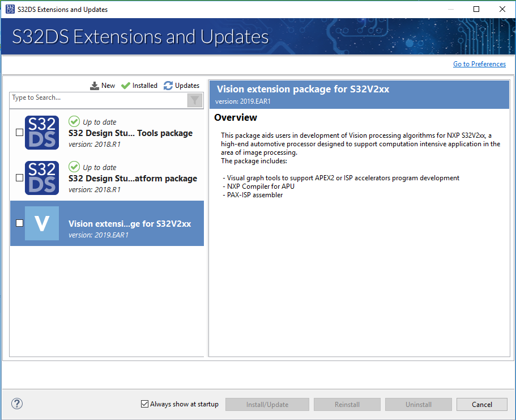Click the S32DS logo of Tools package
The width and height of the screenshot is (516, 420).
click(x=42, y=133)
